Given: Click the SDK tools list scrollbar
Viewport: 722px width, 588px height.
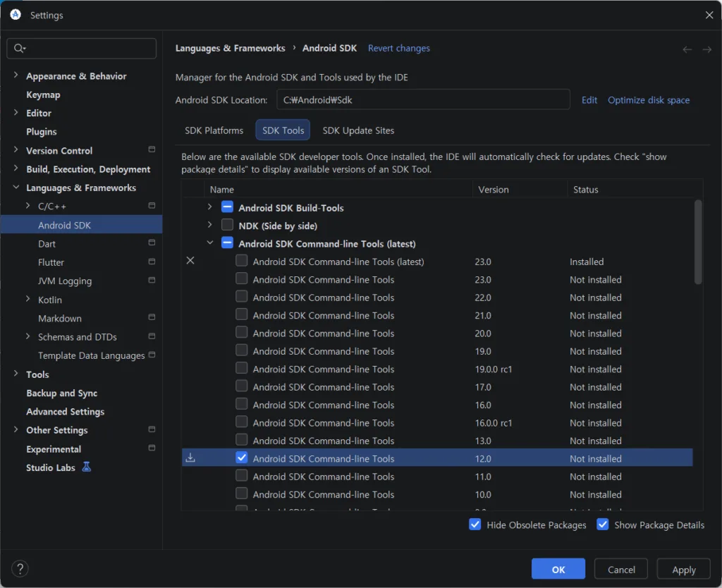Looking at the screenshot, I should coord(697,242).
